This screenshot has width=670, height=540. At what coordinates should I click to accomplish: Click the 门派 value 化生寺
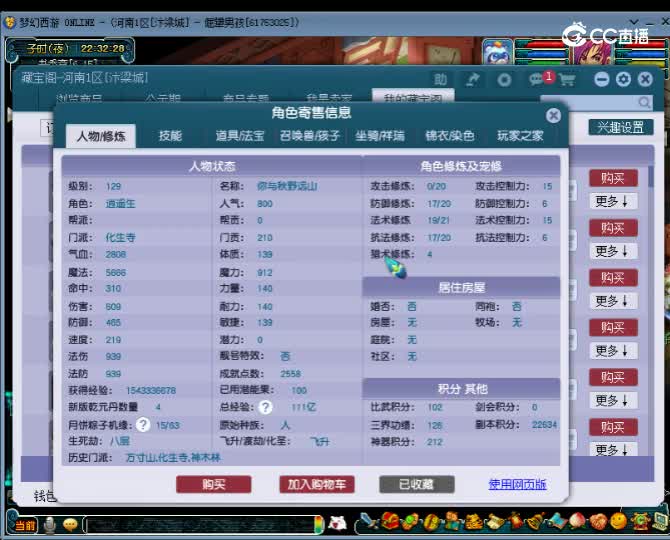[x=120, y=238]
